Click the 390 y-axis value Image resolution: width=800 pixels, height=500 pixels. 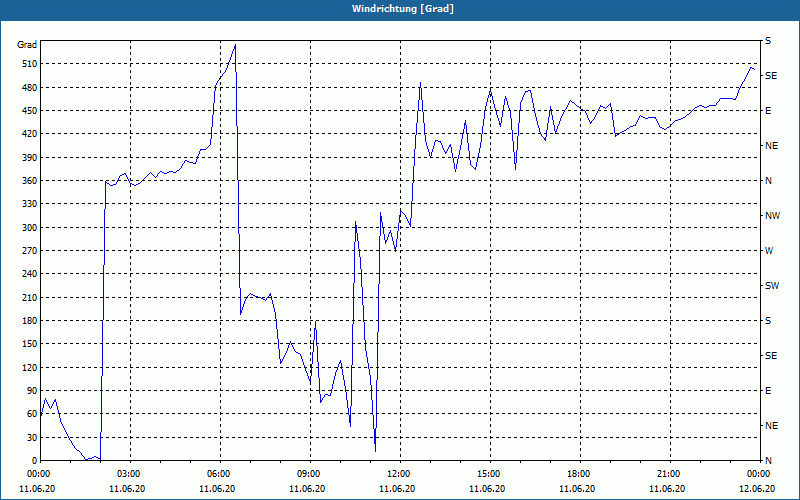click(28, 158)
